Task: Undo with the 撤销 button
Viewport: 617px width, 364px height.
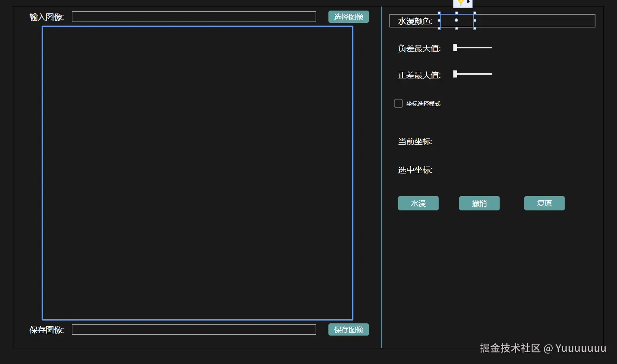Action: pyautogui.click(x=479, y=203)
